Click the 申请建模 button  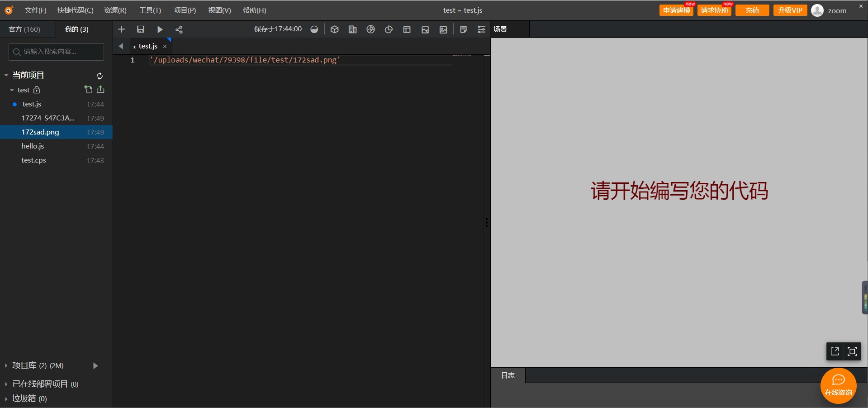(676, 10)
